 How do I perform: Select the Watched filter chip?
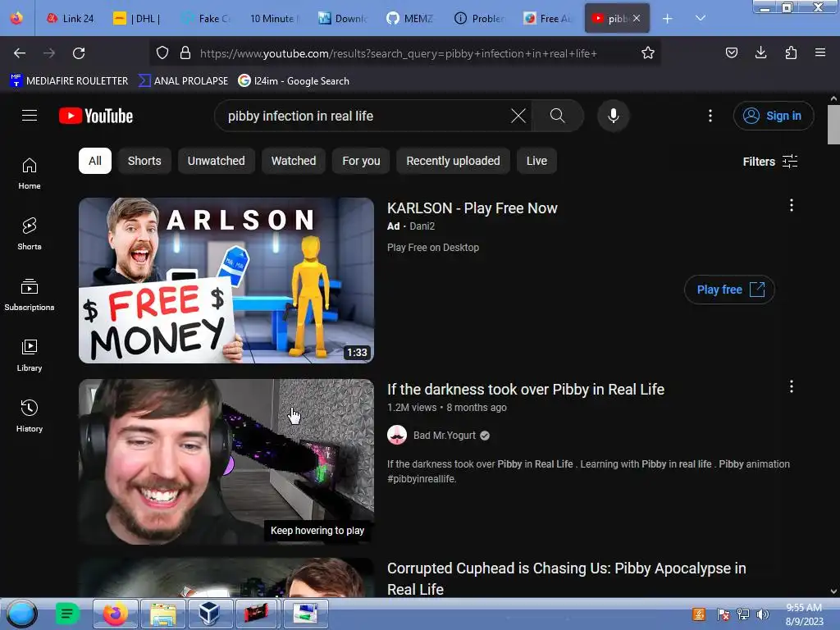pyautogui.click(x=294, y=161)
